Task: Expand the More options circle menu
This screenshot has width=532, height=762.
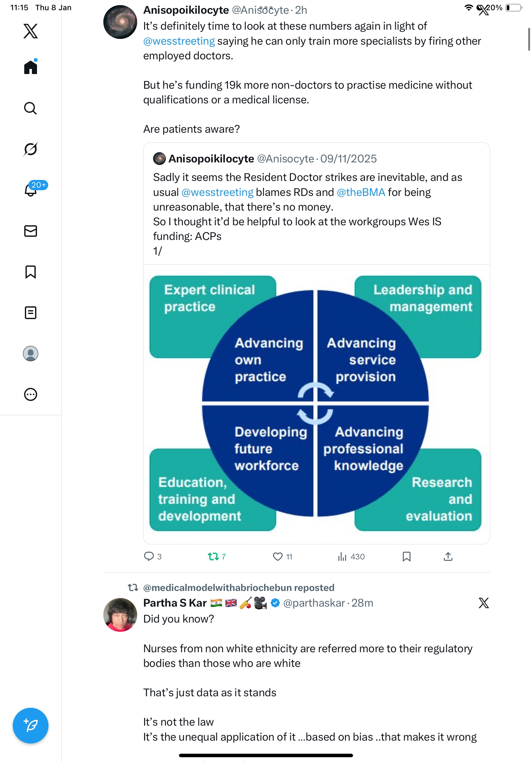Action: point(31,395)
